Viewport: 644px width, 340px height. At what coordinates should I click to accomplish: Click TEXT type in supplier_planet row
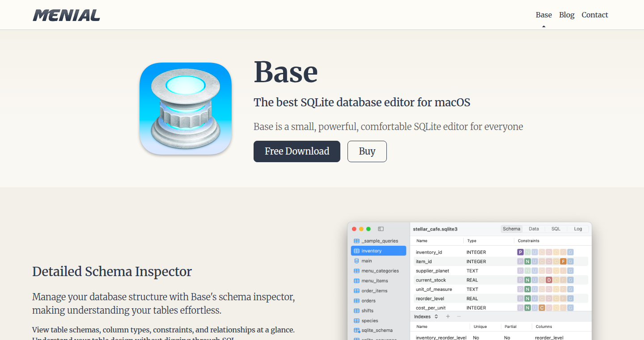pos(472,271)
